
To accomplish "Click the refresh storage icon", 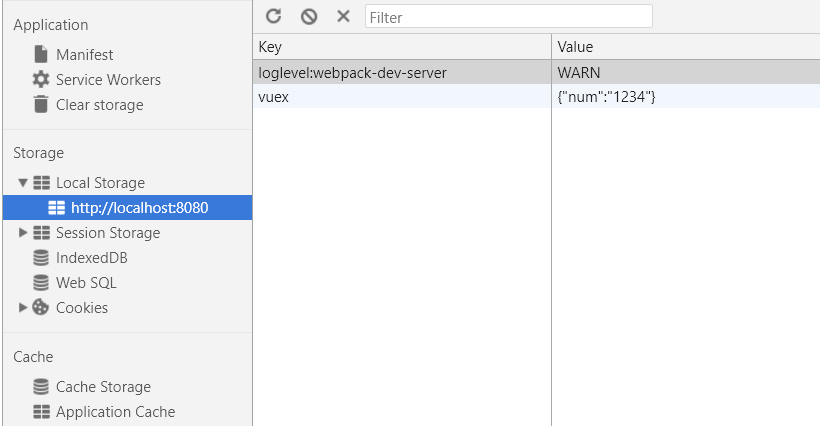I will [273, 16].
